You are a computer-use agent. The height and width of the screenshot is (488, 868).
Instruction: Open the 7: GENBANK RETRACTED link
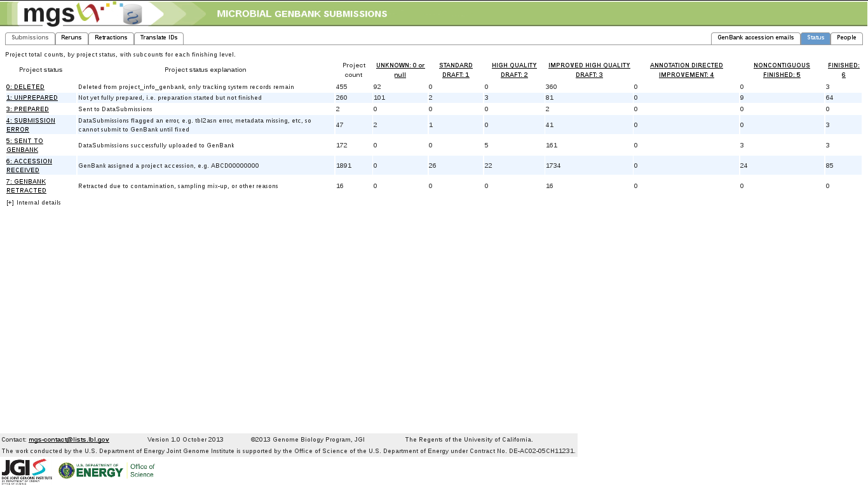click(x=26, y=186)
